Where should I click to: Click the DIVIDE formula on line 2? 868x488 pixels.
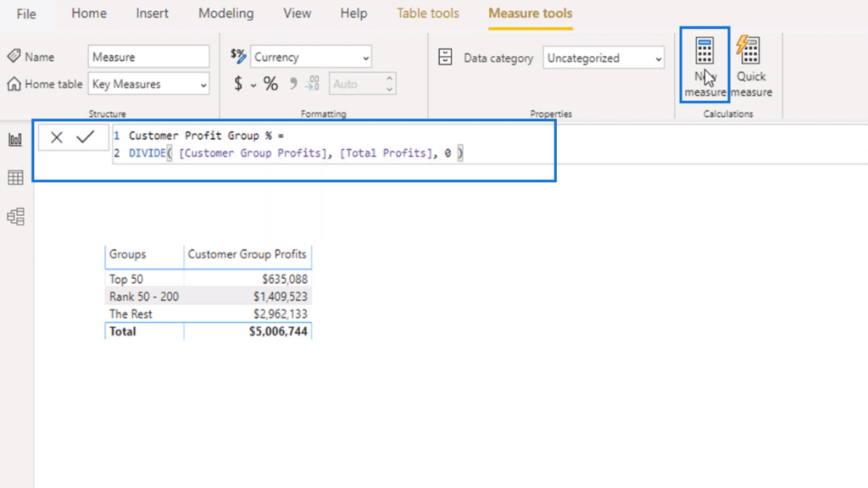coord(296,153)
